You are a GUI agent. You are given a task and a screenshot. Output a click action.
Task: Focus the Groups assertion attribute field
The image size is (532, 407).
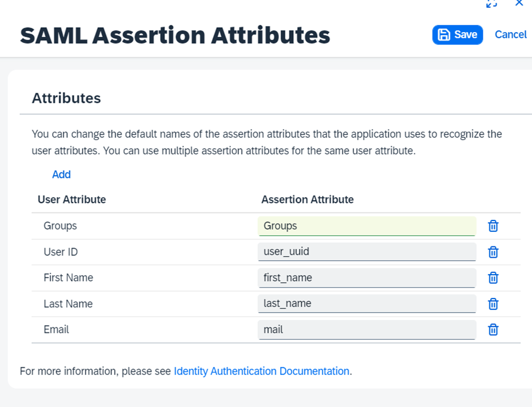366,226
